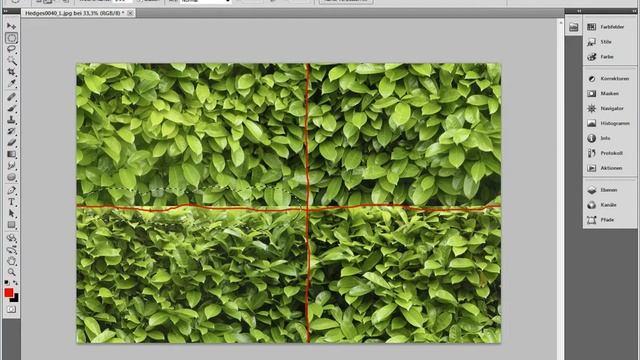Select the Healing Brush tool
The width and height of the screenshot is (640, 360).
(x=11, y=97)
